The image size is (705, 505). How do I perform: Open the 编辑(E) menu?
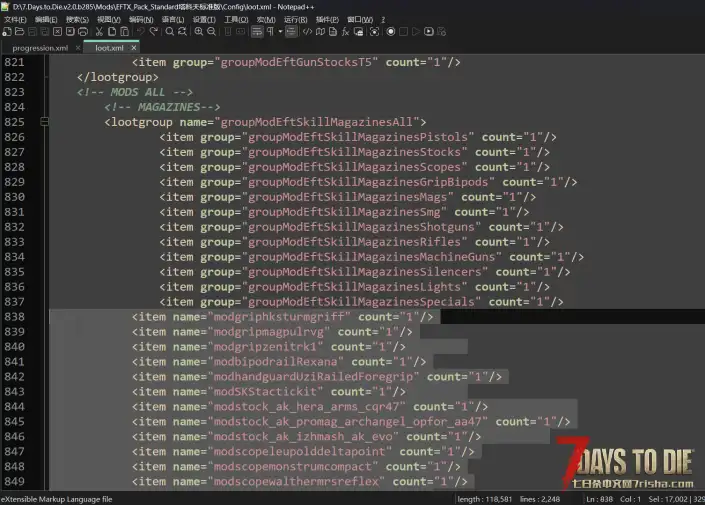pos(45,19)
